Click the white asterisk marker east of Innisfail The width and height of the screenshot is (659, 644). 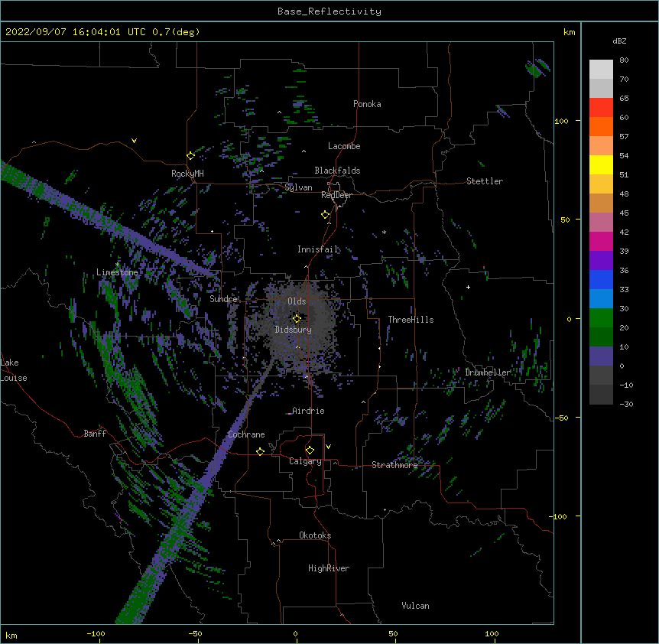[x=384, y=232]
